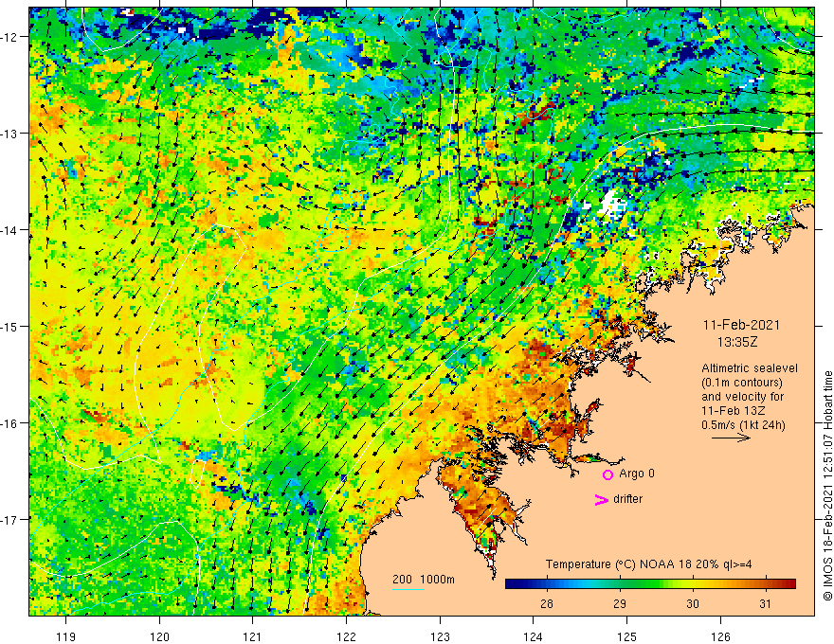Viewport: 834px width, 644px height.
Task: Click the 'drifter' legend label
Action: pyautogui.click(x=627, y=499)
